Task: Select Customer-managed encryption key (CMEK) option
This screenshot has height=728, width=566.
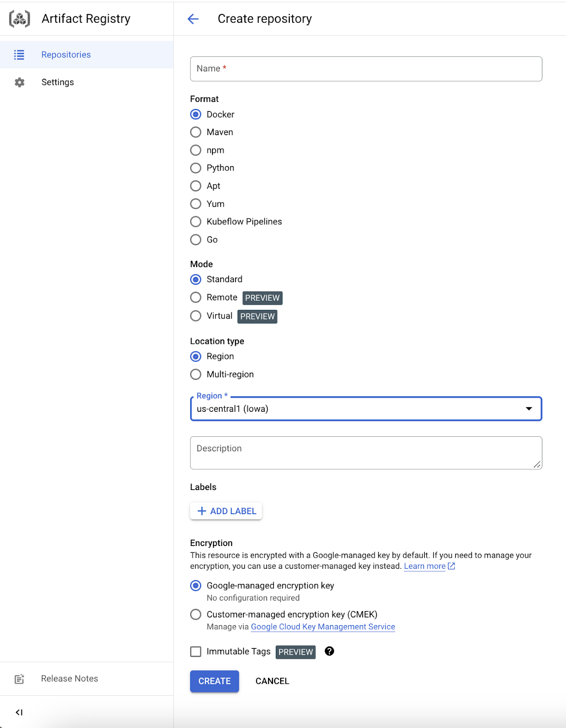Action: [x=196, y=615]
